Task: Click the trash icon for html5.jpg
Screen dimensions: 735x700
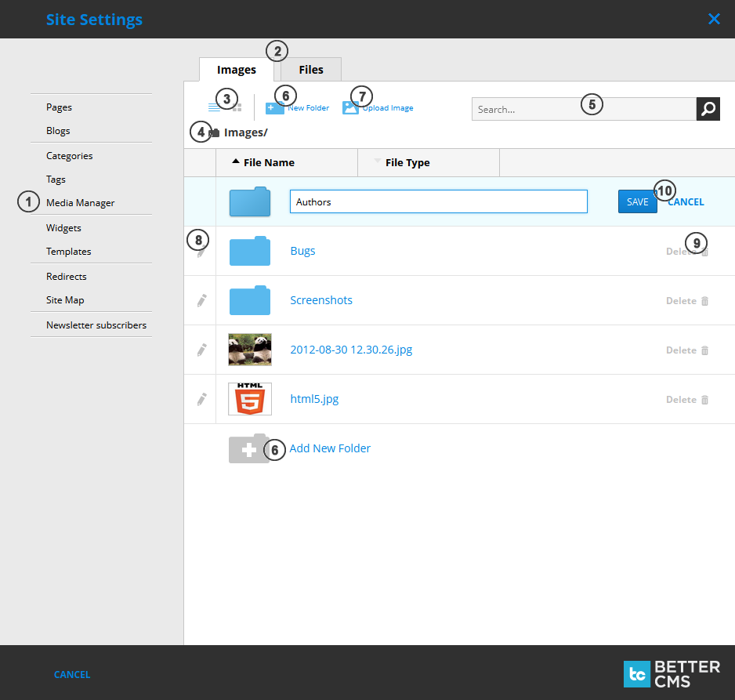Action: click(704, 400)
